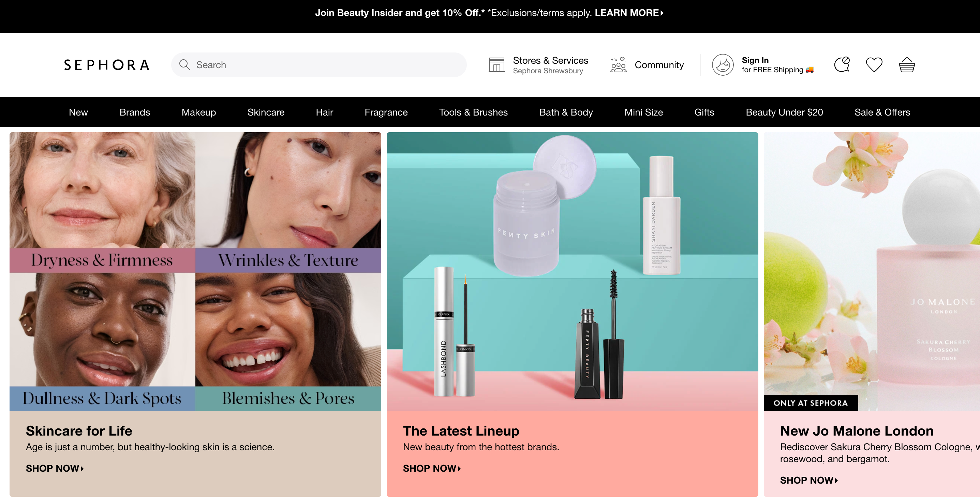This screenshot has height=501, width=980.
Task: Open the chat bubble icon in the header
Action: click(842, 64)
